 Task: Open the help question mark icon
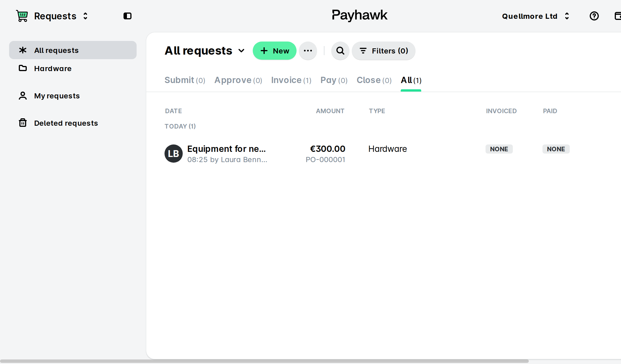tap(594, 16)
